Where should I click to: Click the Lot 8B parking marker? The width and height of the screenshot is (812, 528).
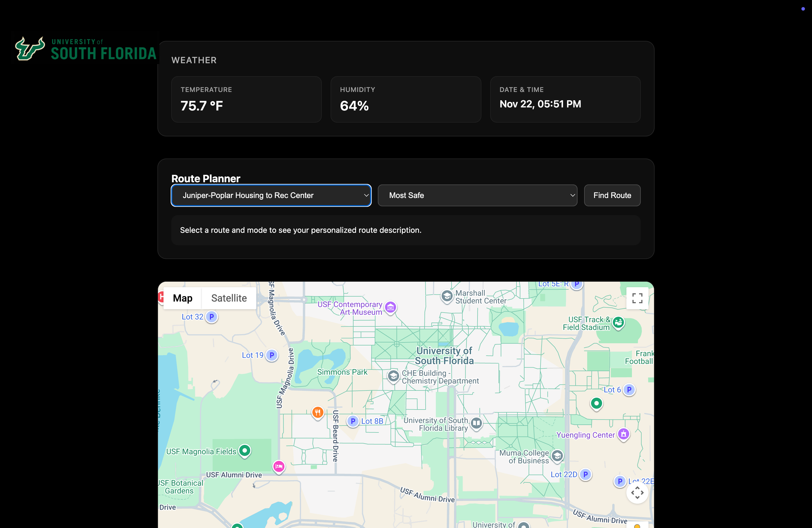click(x=353, y=421)
